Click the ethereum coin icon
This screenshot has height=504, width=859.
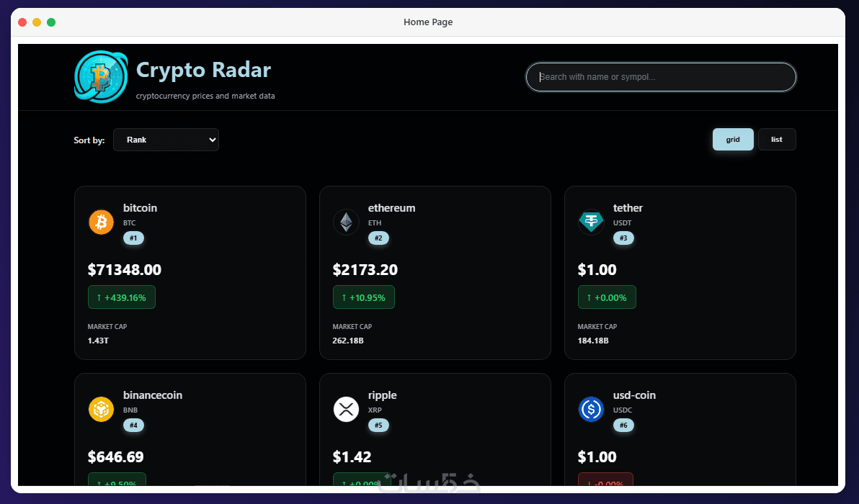[346, 222]
